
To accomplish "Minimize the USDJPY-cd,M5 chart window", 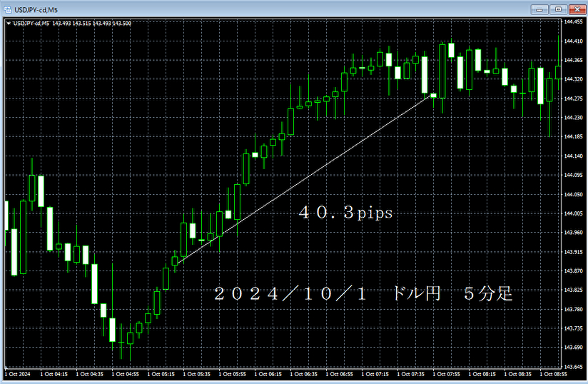I will [539, 10].
